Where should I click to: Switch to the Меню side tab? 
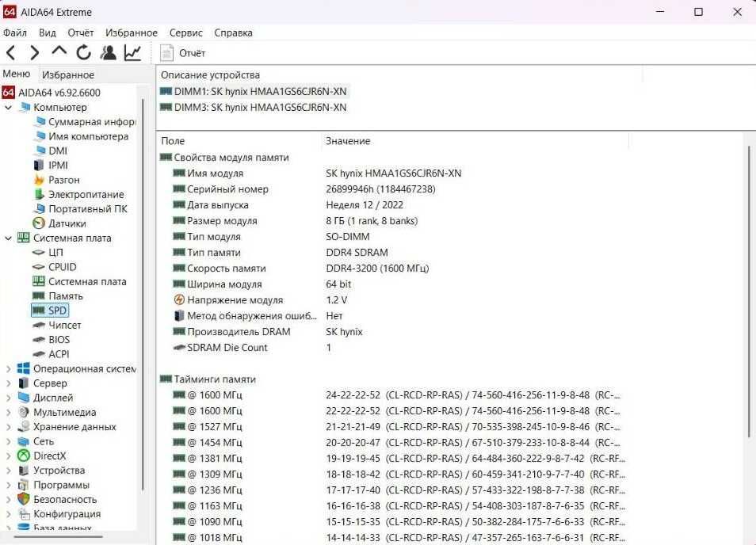[17, 74]
